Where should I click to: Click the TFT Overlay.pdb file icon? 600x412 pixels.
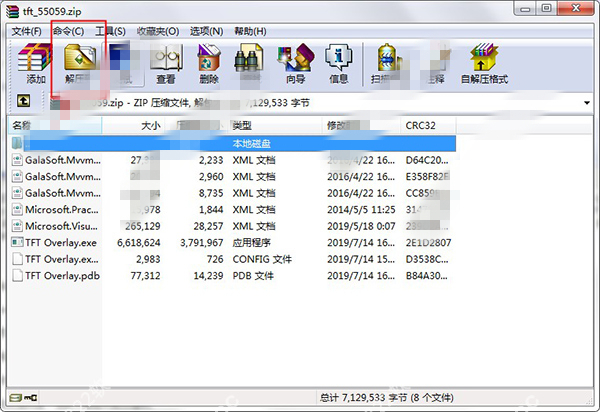point(17,275)
